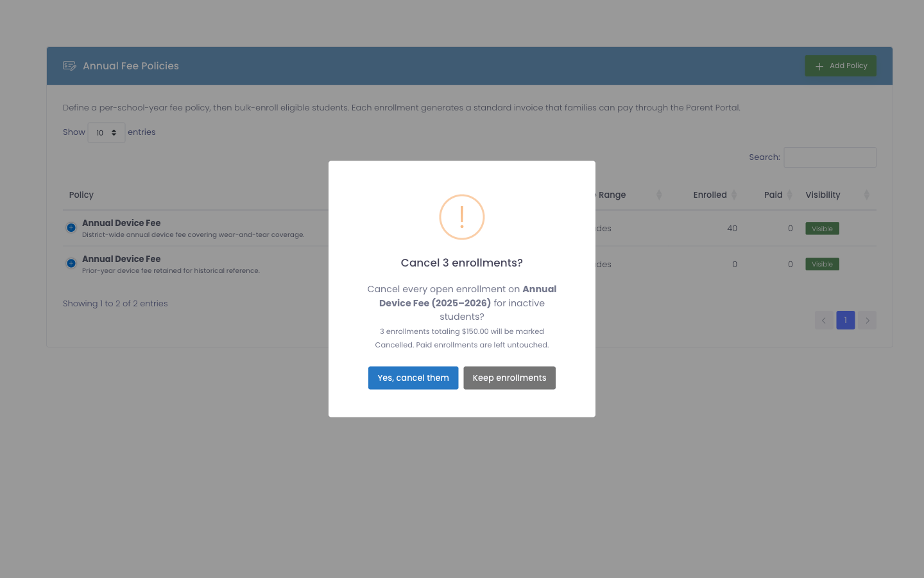
Task: Go to next page chevron
Action: click(x=868, y=320)
